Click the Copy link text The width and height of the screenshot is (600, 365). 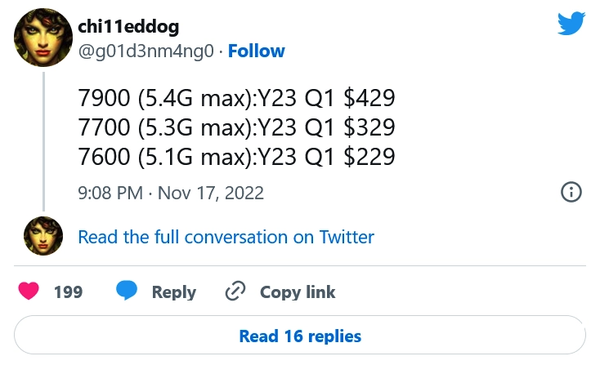tap(298, 292)
